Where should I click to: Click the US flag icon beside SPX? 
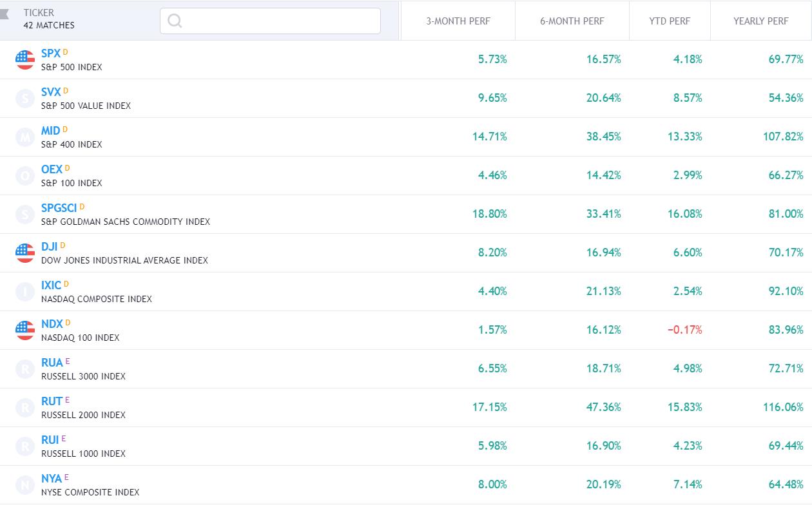(x=25, y=60)
